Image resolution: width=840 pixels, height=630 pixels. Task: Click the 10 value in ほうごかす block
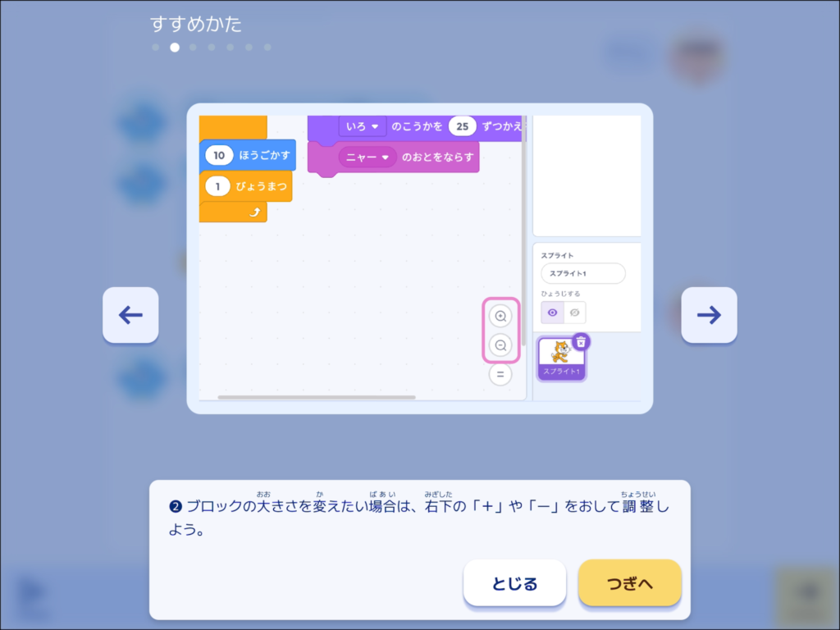click(x=219, y=155)
